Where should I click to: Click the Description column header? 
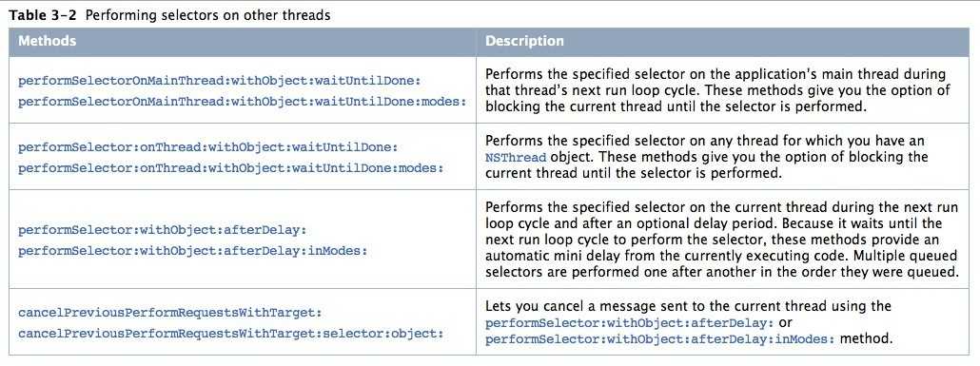[524, 41]
